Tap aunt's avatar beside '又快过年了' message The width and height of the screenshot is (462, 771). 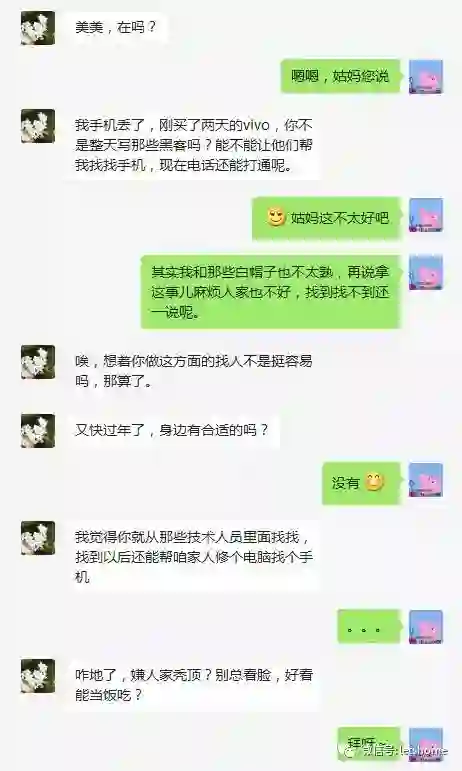coord(38,431)
